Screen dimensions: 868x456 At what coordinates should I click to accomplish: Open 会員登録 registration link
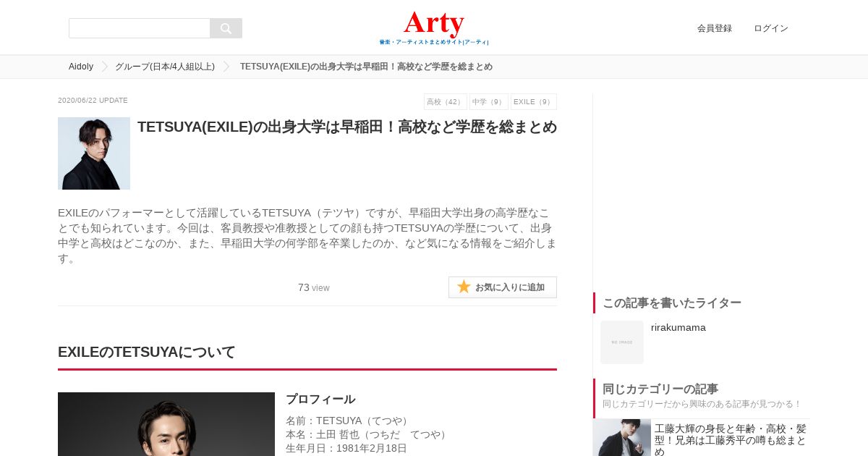pyautogui.click(x=715, y=28)
